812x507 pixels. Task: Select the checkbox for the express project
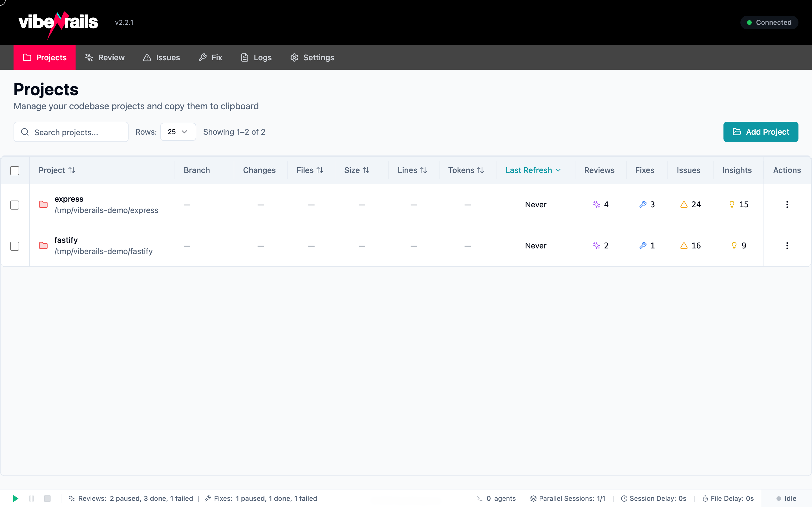point(15,204)
